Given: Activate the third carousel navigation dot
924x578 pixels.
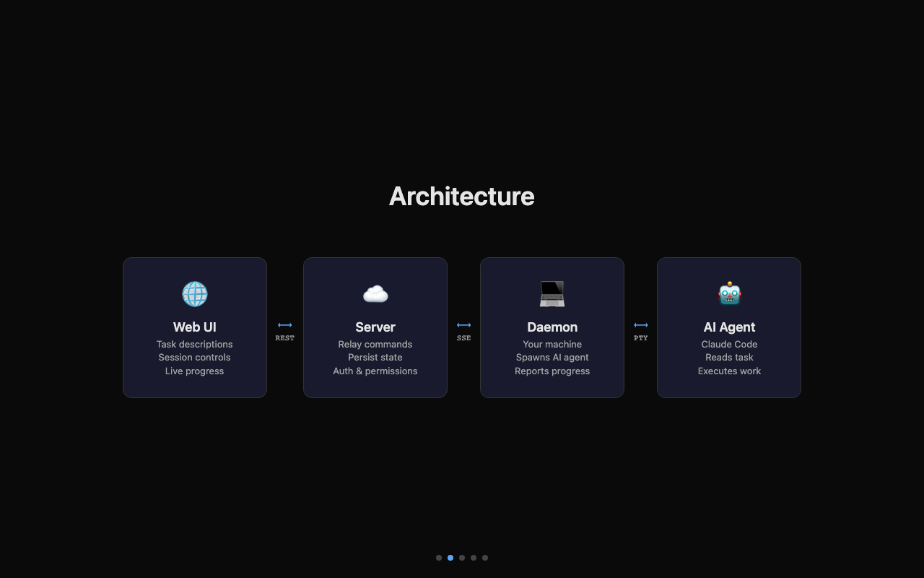Looking at the screenshot, I should [462, 557].
